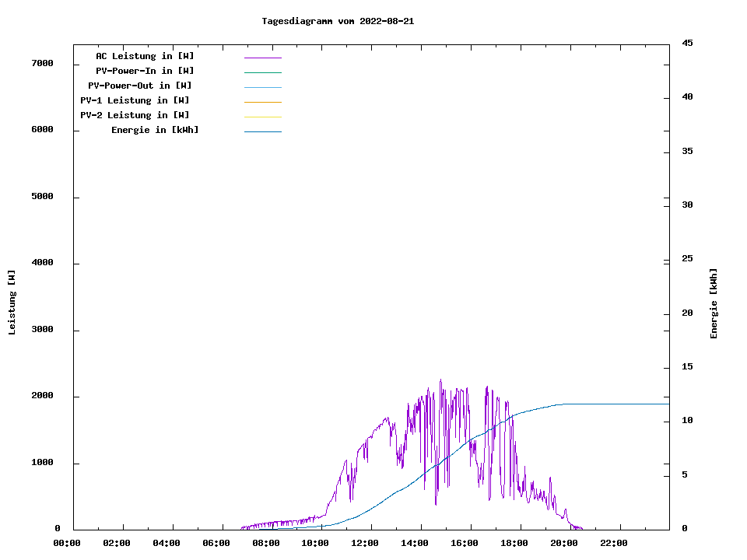Click the 45 value on the right axis
This screenshot has width=747, height=560.
pyautogui.click(x=688, y=43)
